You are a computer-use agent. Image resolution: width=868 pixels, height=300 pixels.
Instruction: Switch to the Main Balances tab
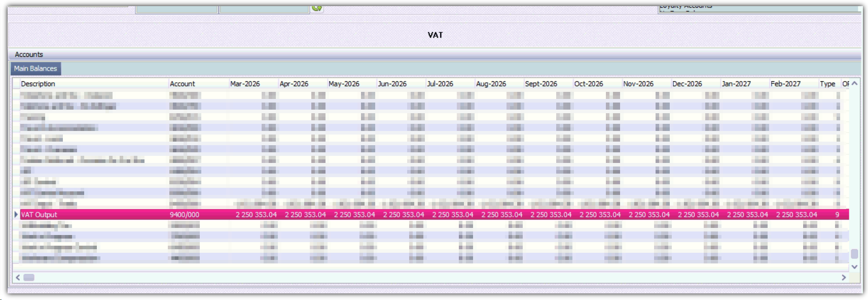(x=35, y=69)
